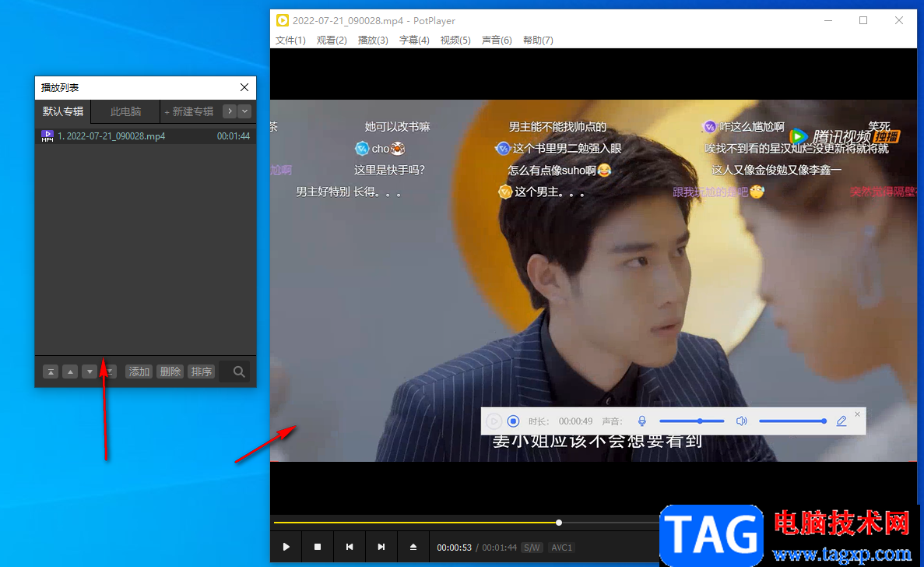Open the 观看(2) menu
The image size is (924, 567).
pos(332,40)
